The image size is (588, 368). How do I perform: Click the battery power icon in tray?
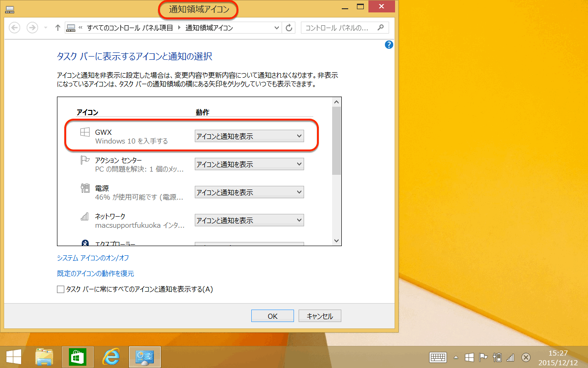coord(497,357)
